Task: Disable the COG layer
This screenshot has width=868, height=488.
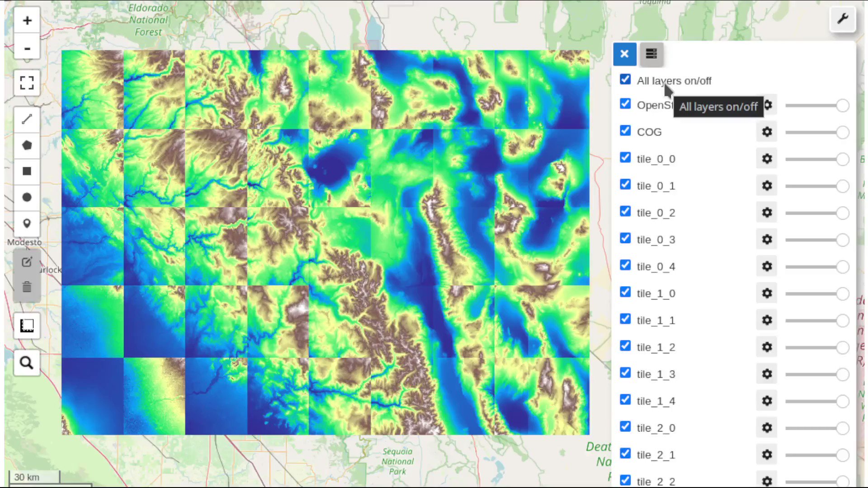Action: tap(625, 131)
